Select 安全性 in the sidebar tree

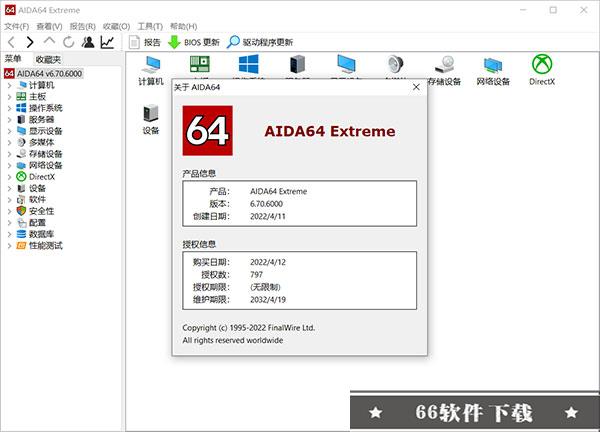42,211
